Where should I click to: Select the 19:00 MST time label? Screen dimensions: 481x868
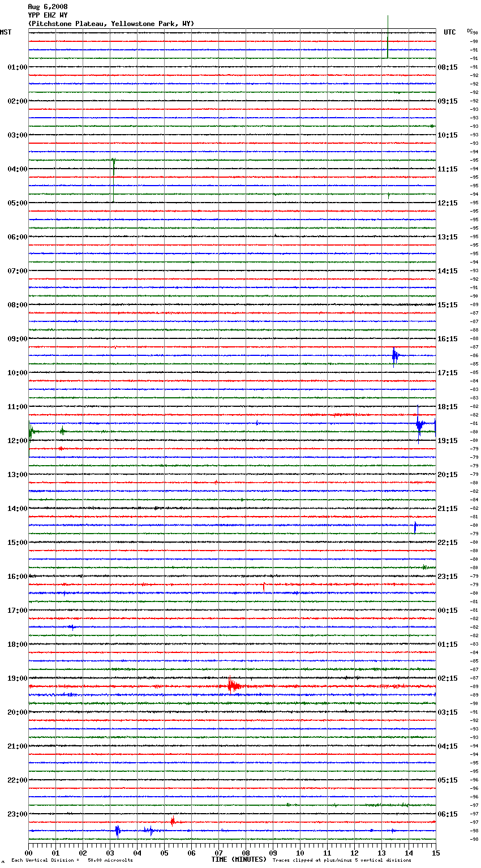18,678
